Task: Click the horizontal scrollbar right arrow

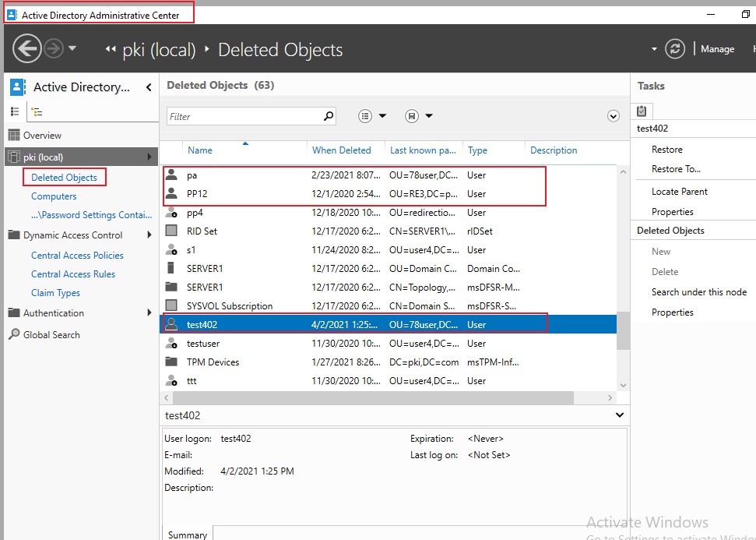Action: (x=610, y=397)
